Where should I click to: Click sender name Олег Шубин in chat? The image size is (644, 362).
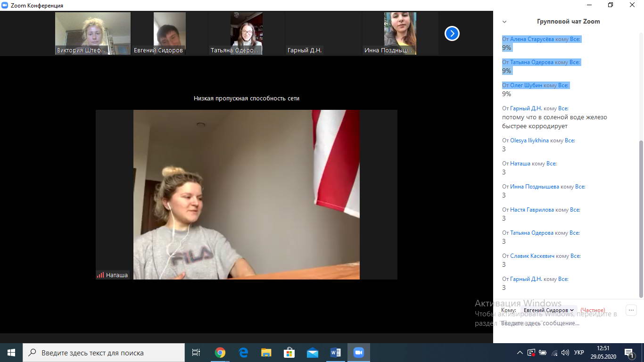[x=526, y=85]
